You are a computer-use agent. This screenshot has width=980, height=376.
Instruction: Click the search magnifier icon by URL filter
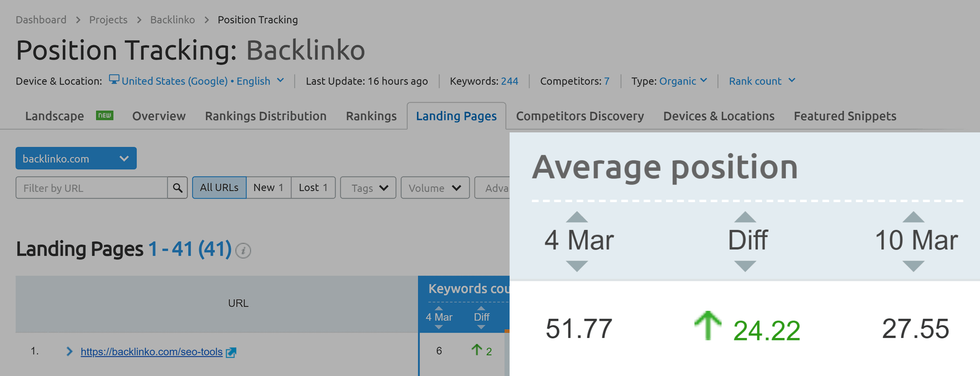pos(178,188)
